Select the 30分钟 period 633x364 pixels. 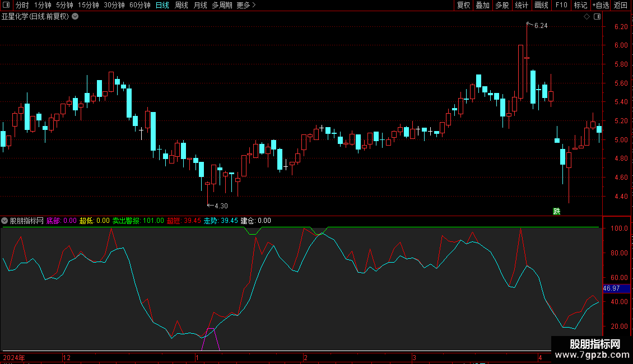tap(114, 5)
